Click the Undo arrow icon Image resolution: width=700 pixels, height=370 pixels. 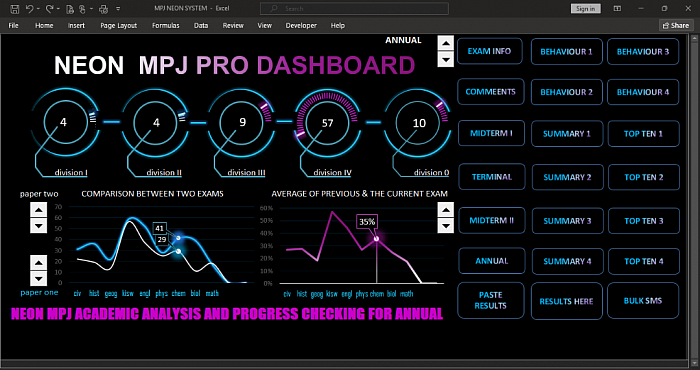pos(29,8)
